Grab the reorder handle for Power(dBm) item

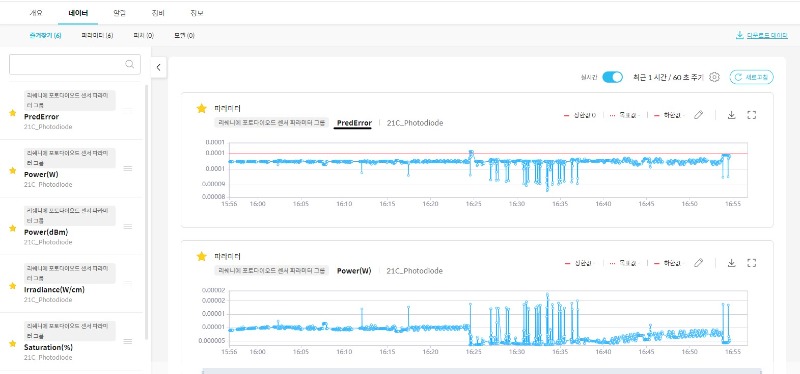point(128,226)
